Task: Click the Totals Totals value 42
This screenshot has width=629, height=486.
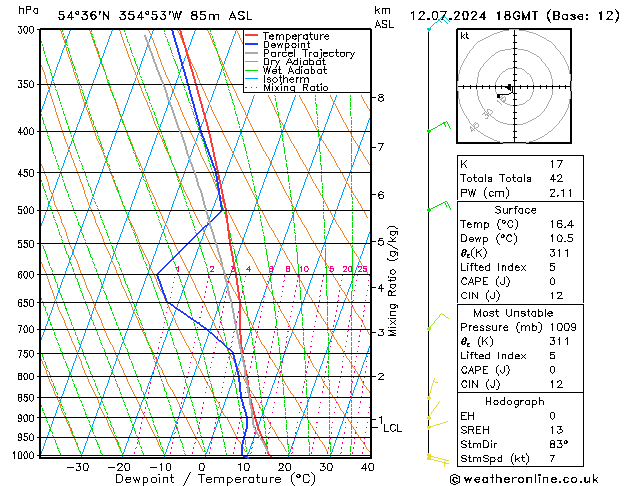Action: point(556,178)
